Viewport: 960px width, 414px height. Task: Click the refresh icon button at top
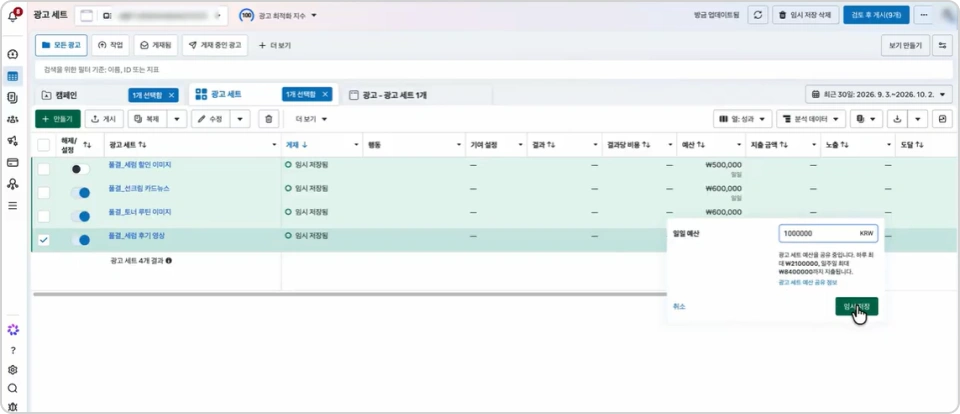click(757, 15)
